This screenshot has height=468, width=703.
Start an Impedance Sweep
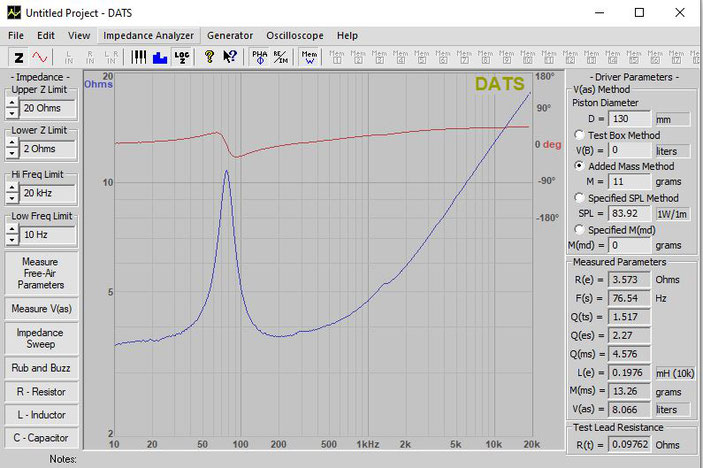(41, 338)
